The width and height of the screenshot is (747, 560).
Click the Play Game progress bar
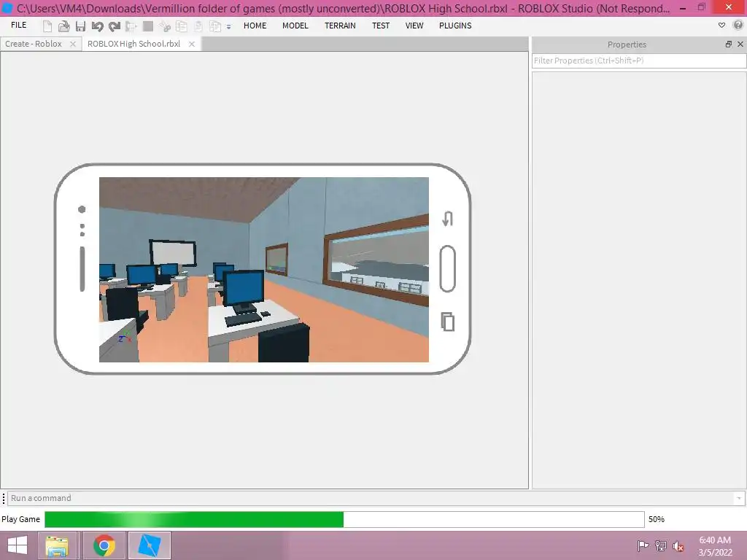coord(344,519)
